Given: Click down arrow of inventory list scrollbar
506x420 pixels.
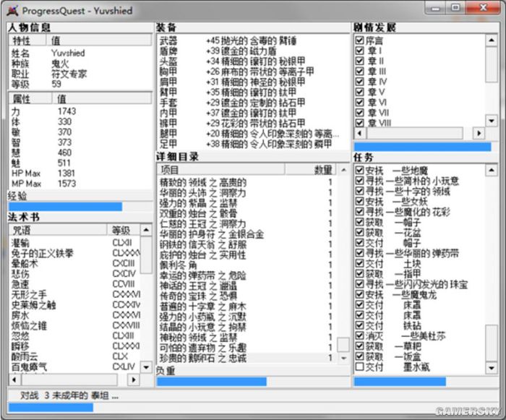Looking at the screenshot, I should coord(343,358).
